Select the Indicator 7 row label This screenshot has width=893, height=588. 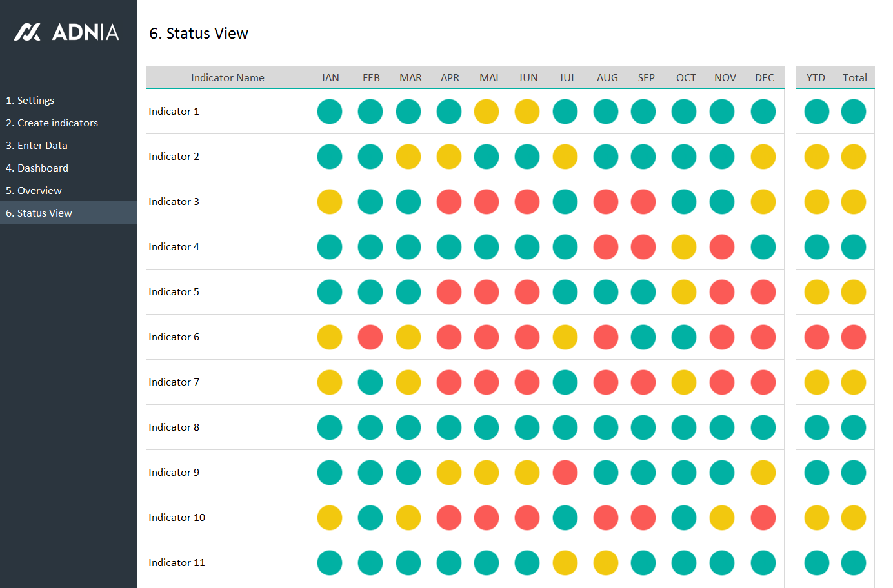coord(174,382)
